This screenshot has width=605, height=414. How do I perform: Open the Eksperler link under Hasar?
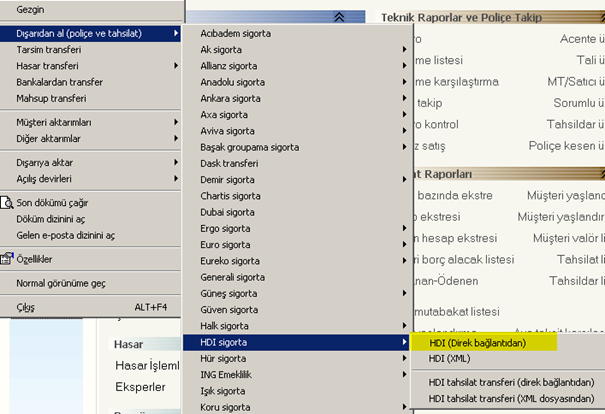click(138, 386)
